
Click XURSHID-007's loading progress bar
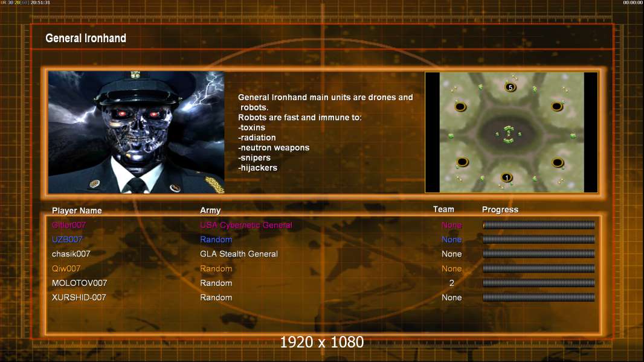pyautogui.click(x=539, y=297)
